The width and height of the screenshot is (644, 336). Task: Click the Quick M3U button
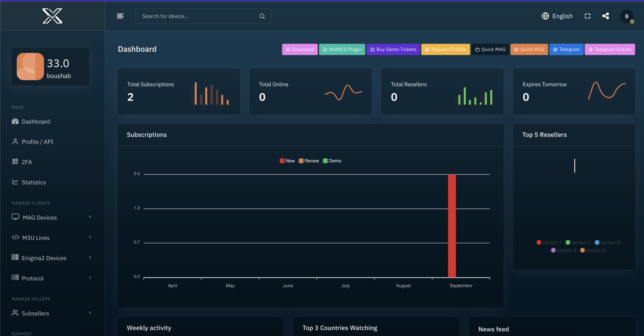pyautogui.click(x=529, y=49)
